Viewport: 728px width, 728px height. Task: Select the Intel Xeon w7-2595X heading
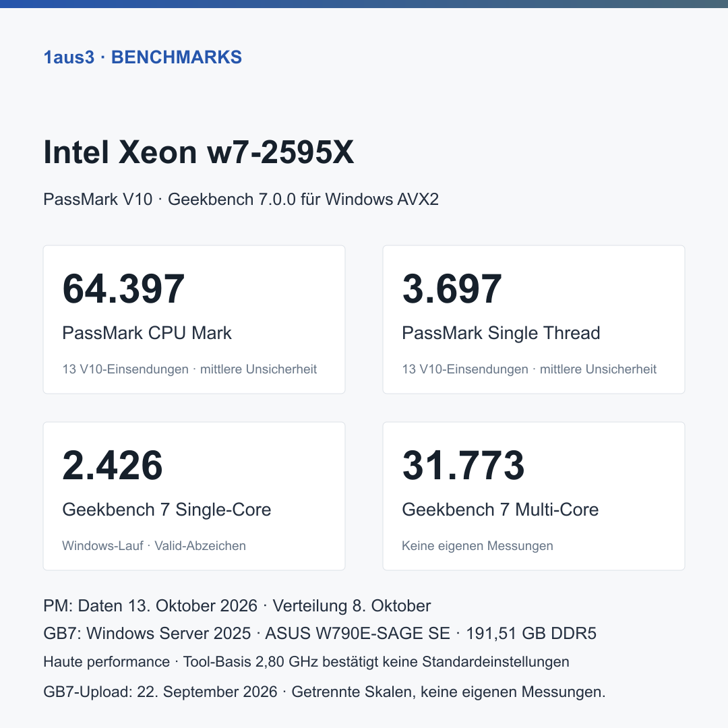click(198, 152)
